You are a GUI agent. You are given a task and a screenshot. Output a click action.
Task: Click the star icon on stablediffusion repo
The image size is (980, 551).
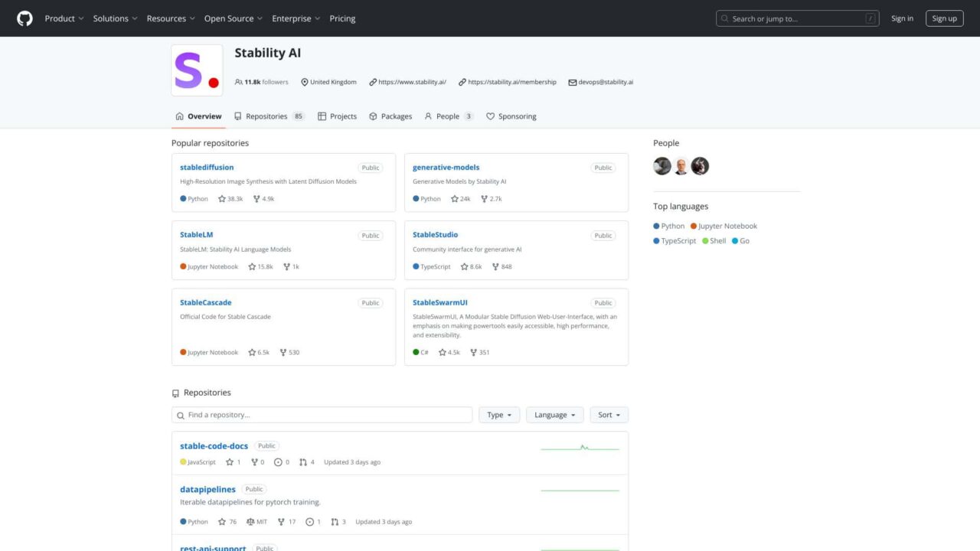pos(222,199)
